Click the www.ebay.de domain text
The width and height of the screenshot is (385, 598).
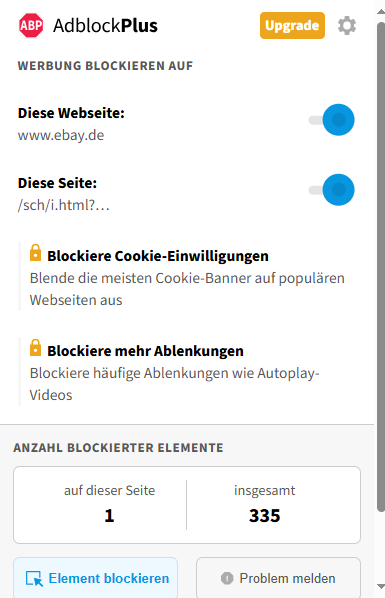click(x=61, y=135)
